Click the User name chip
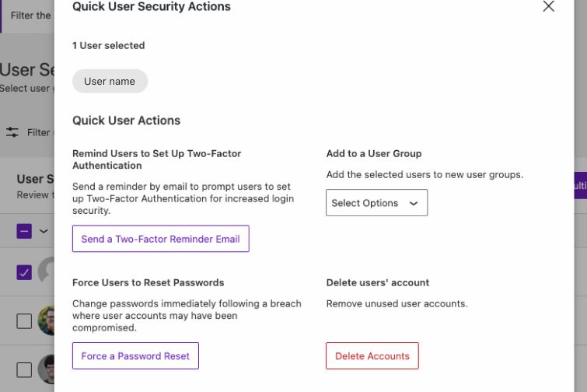The width and height of the screenshot is (587, 392). 110,81
